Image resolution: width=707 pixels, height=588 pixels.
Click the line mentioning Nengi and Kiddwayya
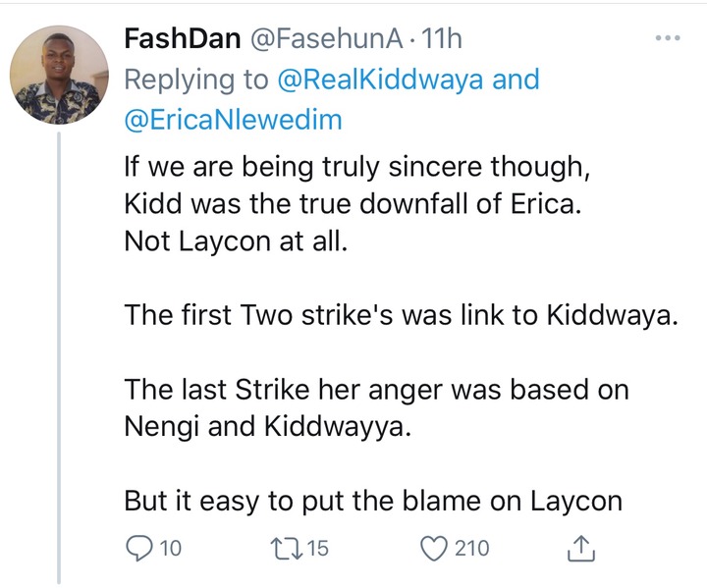coord(265,428)
